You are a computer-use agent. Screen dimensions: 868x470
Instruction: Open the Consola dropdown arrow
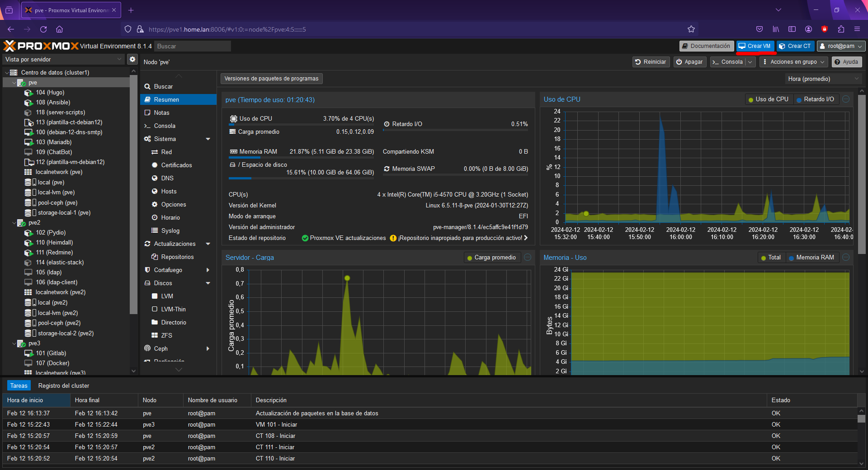[x=750, y=62]
